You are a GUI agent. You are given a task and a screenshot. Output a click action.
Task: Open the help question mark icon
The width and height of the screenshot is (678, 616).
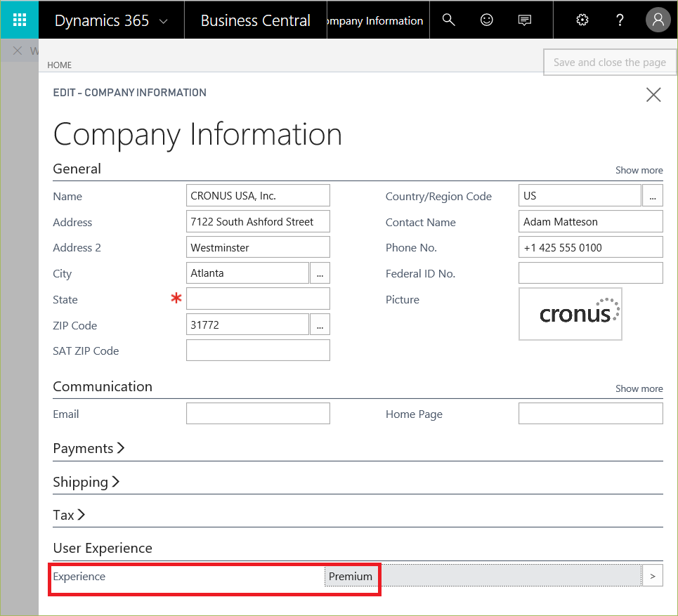click(620, 20)
